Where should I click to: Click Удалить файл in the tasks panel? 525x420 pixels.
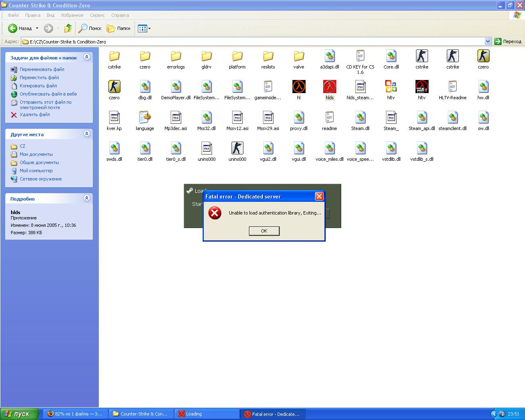coord(35,114)
